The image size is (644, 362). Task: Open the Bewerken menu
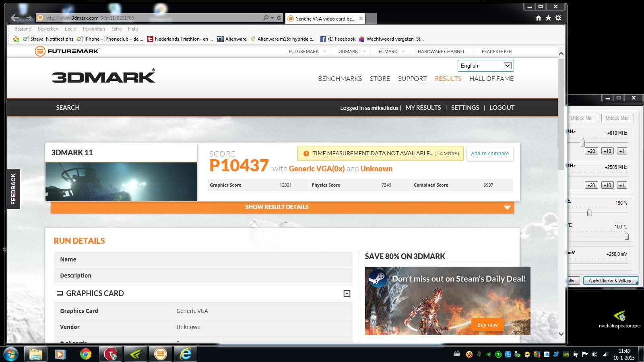pos(48,29)
